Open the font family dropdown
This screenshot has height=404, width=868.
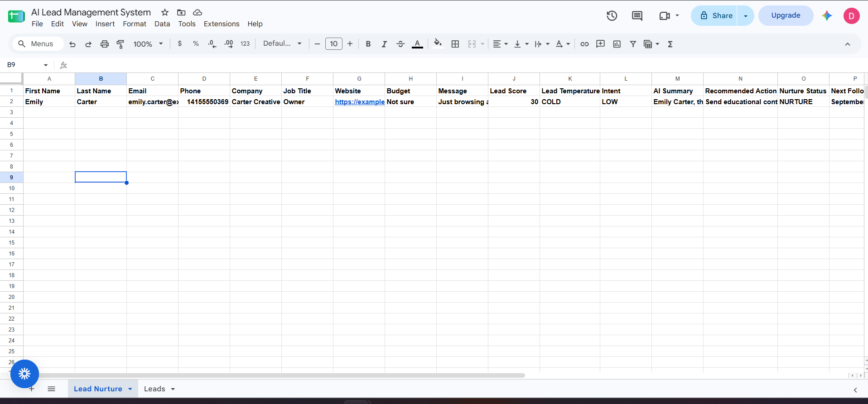pyautogui.click(x=282, y=43)
